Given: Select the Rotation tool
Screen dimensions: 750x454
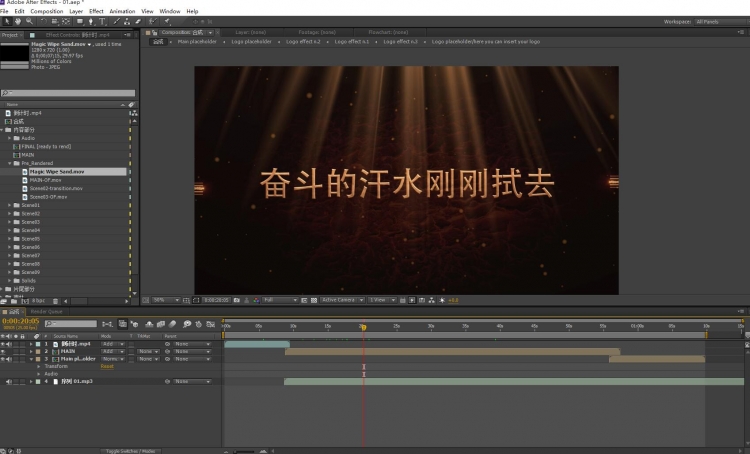Looking at the screenshot, I should point(43,22).
